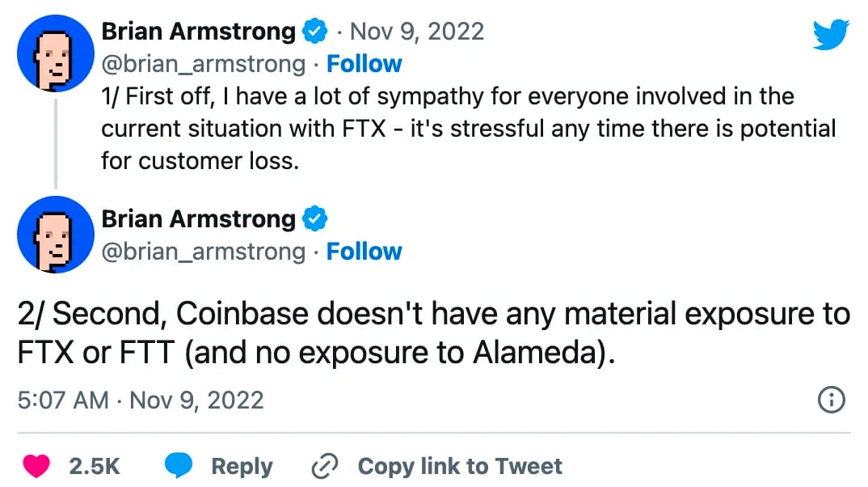Click the chain-link copy icon

tap(325, 467)
